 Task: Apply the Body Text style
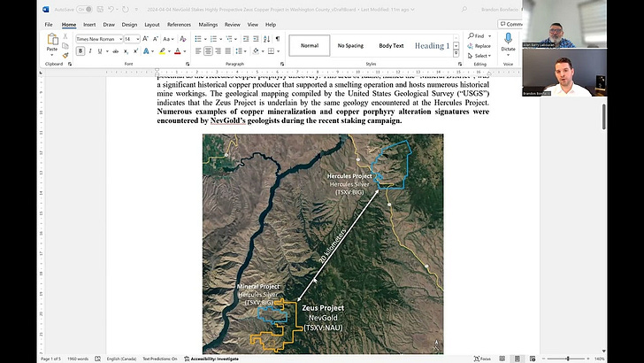point(391,46)
